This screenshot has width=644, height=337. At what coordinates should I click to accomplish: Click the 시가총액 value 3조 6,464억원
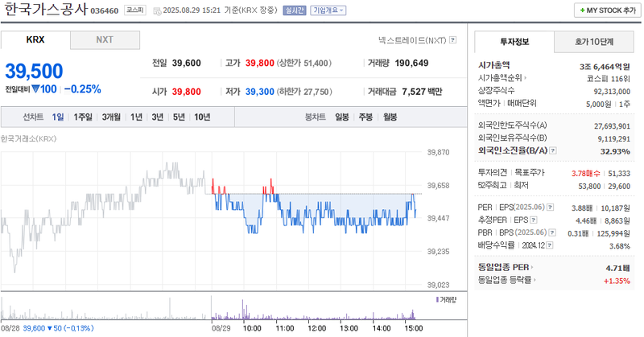[605, 66]
